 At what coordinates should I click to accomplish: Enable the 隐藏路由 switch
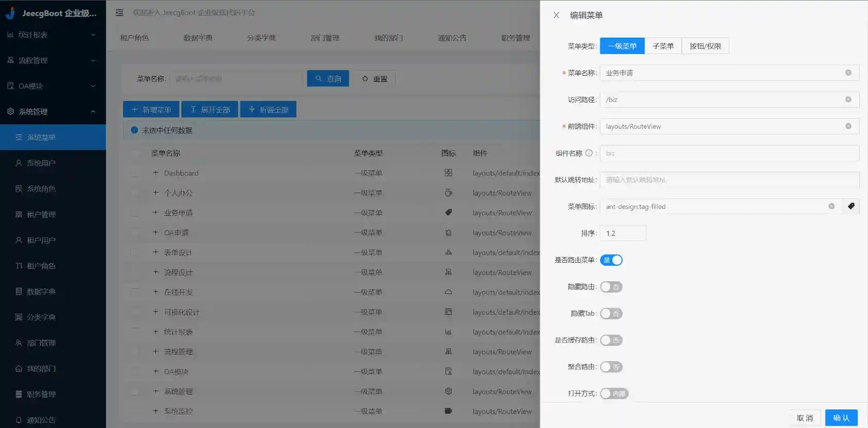point(611,287)
